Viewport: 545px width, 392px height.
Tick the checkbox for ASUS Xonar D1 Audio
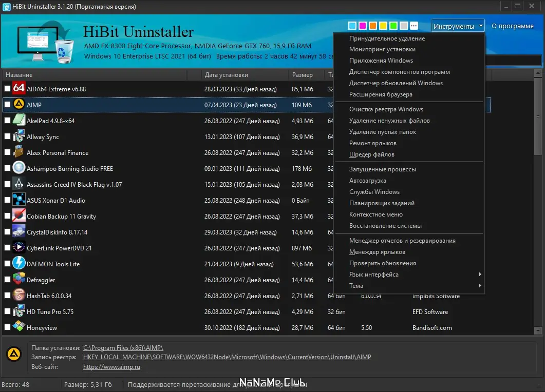7,200
